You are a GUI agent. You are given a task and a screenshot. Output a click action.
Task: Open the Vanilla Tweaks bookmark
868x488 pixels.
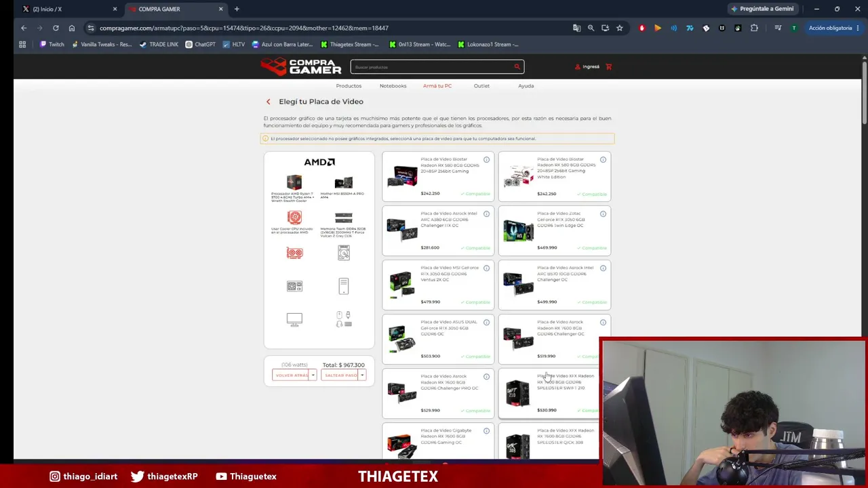102,45
